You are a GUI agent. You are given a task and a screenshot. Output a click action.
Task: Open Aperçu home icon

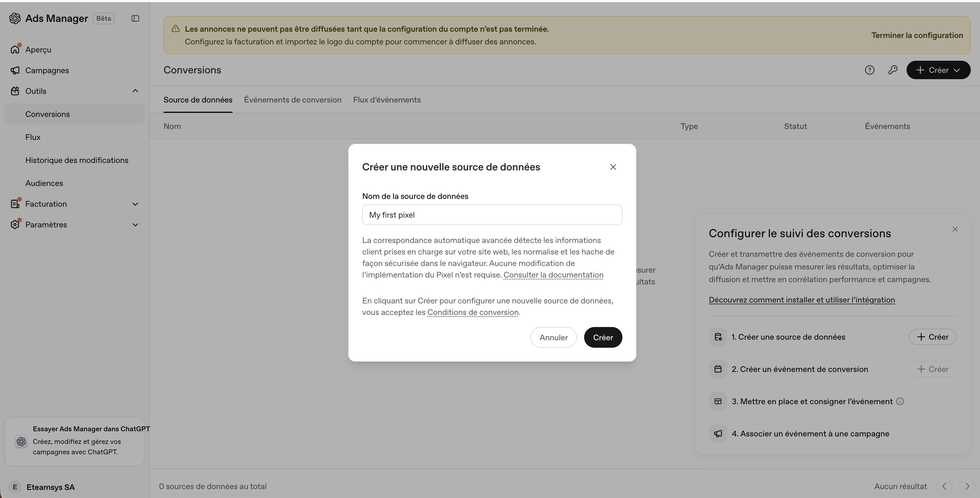15,50
